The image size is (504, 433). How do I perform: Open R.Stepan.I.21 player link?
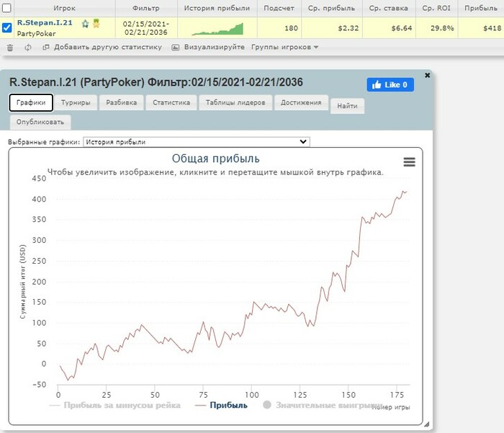[45, 23]
